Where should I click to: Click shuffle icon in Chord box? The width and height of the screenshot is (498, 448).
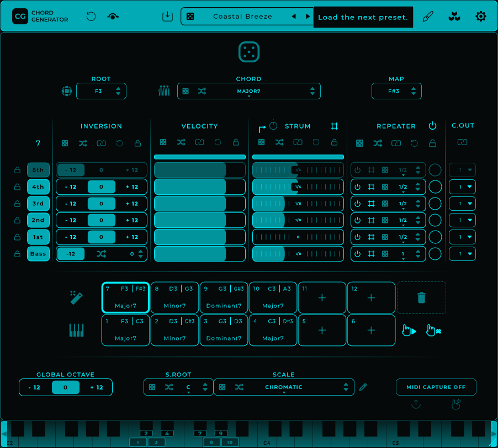coord(202,91)
